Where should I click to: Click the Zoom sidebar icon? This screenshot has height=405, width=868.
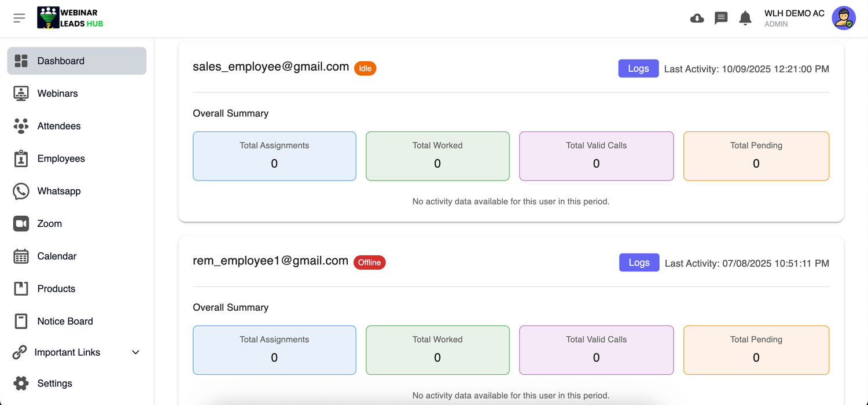[21, 223]
